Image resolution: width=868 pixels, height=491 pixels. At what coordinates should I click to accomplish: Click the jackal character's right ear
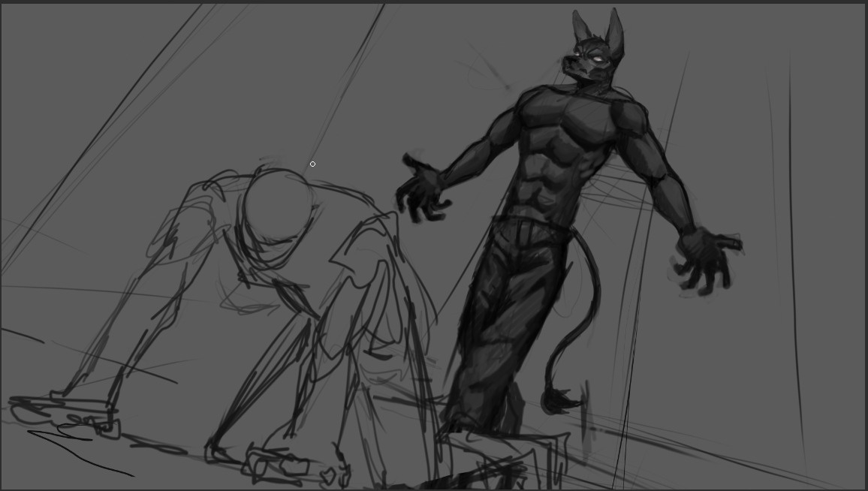coord(615,30)
